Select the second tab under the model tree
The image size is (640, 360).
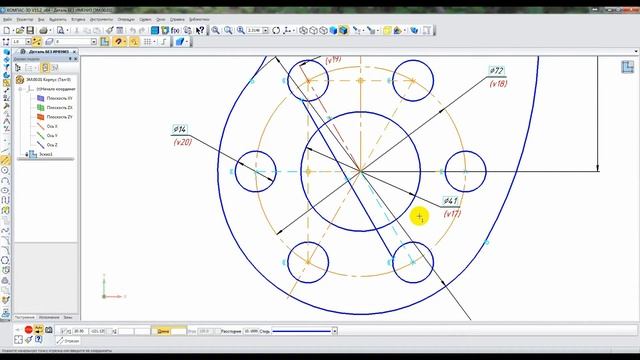pyautogui.click(x=49, y=317)
